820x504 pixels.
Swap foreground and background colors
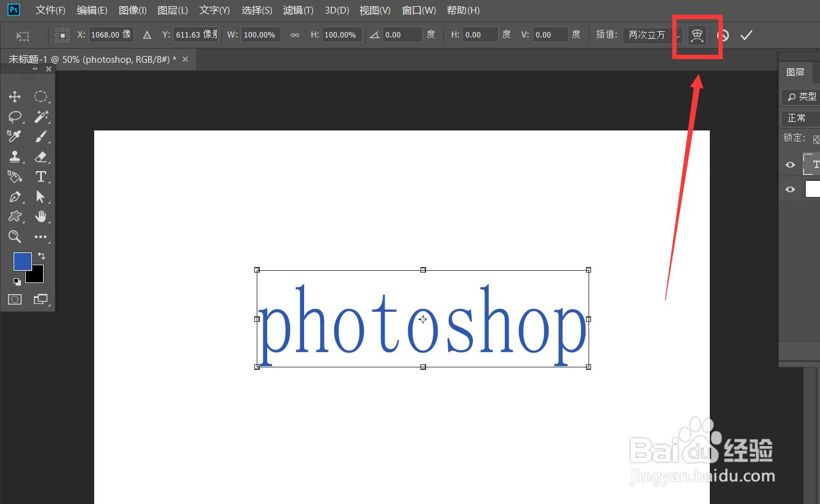coord(41,255)
